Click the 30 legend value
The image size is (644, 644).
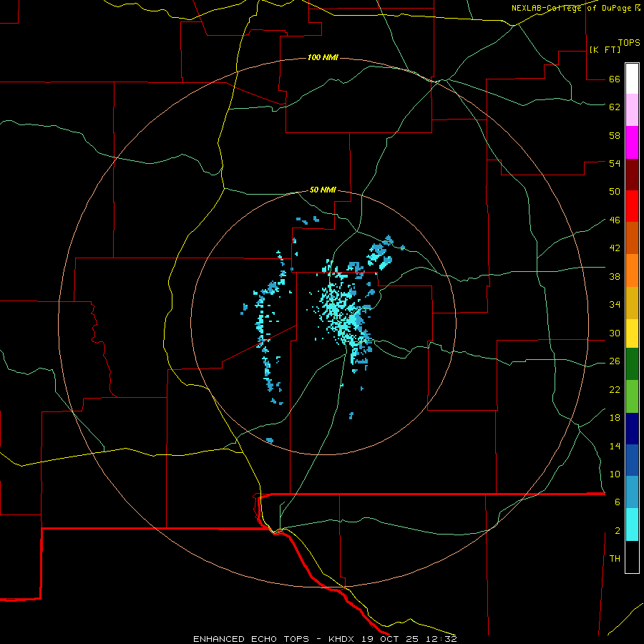pyautogui.click(x=615, y=333)
